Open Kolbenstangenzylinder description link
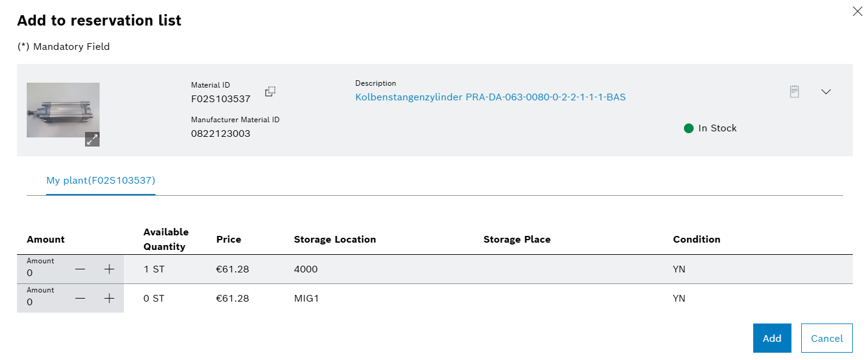Viewport: 868px width, 360px height. [x=490, y=97]
